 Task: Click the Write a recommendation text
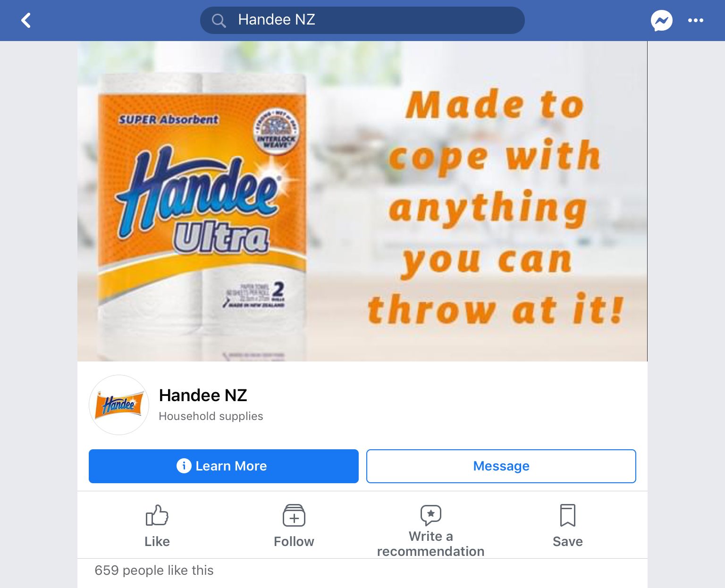pos(430,544)
